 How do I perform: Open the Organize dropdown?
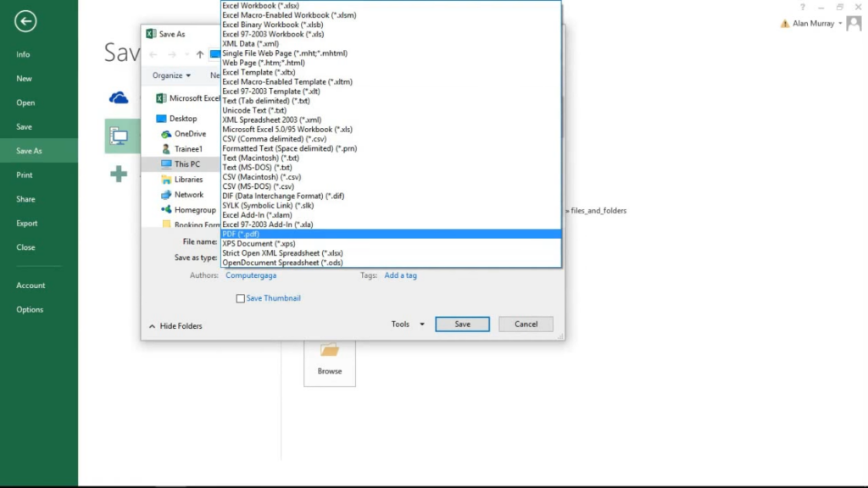(x=170, y=75)
